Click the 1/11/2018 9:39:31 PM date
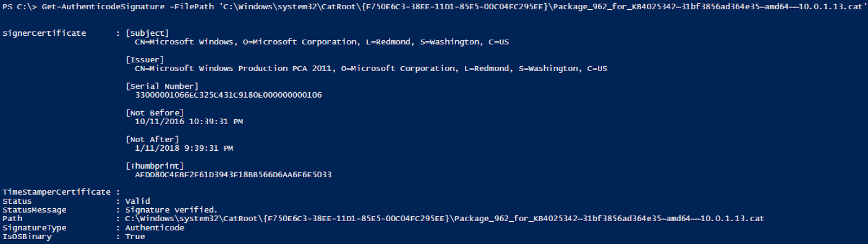 click(x=183, y=148)
